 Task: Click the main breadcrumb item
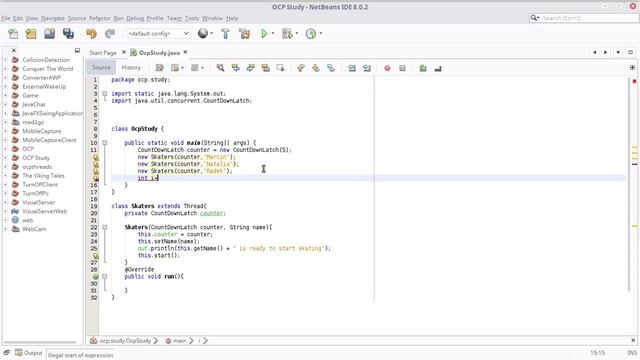coord(179,340)
